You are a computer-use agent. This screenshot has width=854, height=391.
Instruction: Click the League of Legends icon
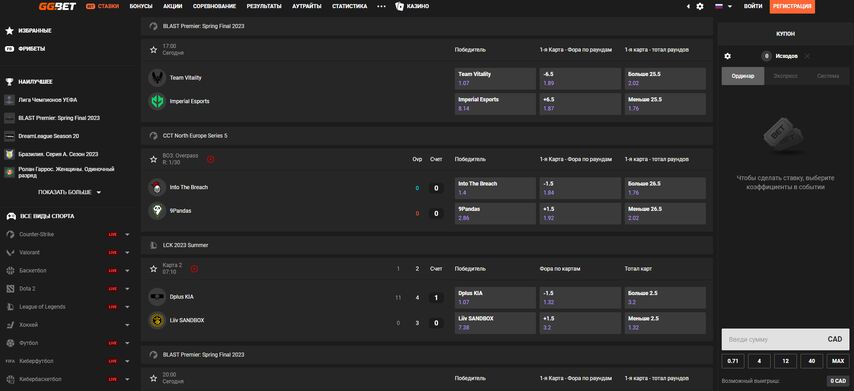coord(10,307)
